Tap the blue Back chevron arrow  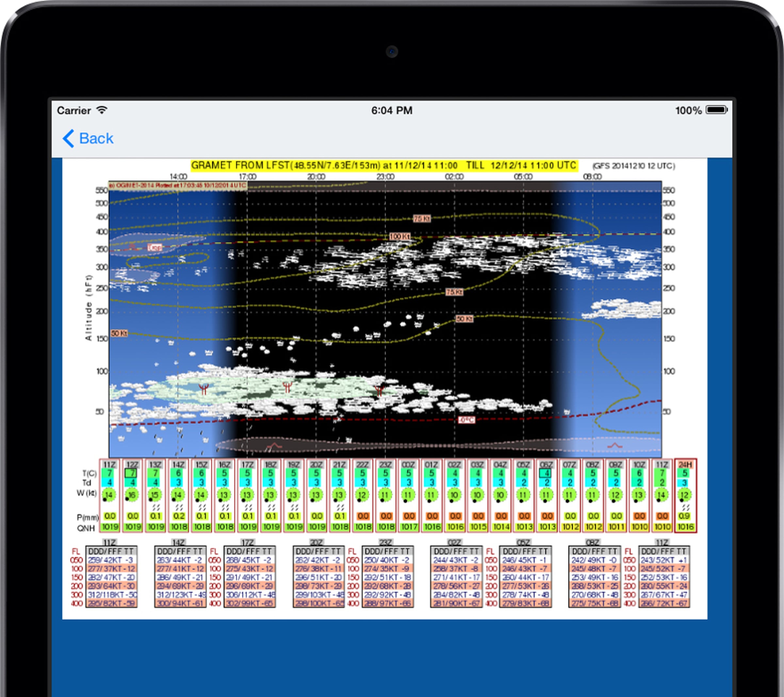pos(69,138)
